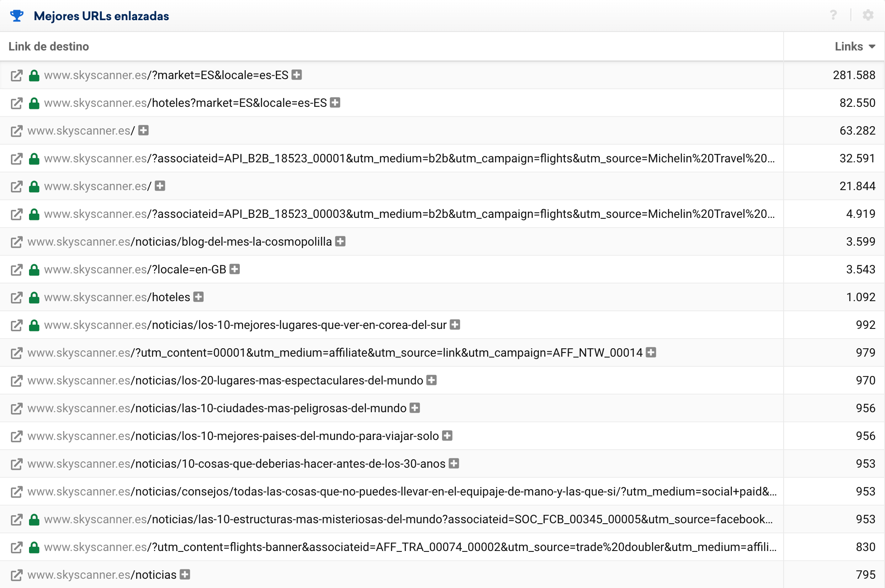Expand plus beside los-20-lugares-mas-espectaculares URL

pyautogui.click(x=432, y=380)
